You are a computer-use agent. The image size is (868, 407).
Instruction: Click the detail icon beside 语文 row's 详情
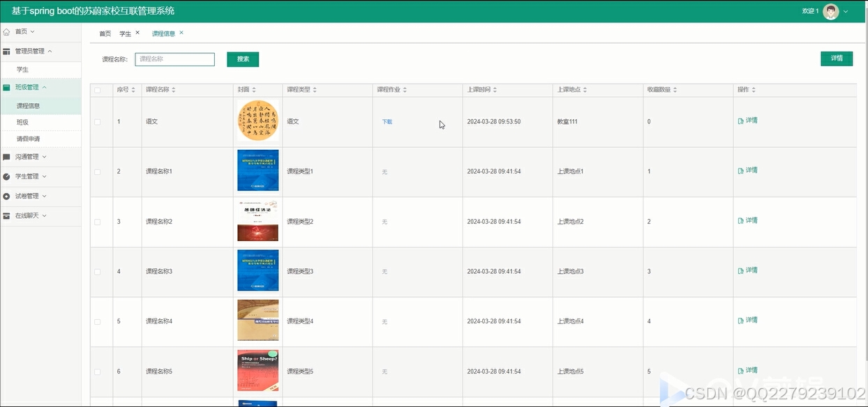coord(741,120)
